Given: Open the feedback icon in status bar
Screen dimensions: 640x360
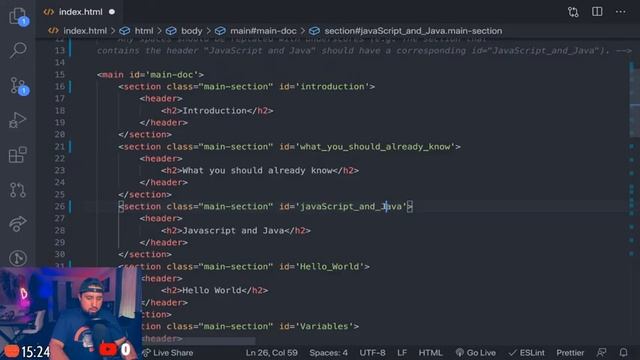Looking at the screenshot, I should click(602, 353).
